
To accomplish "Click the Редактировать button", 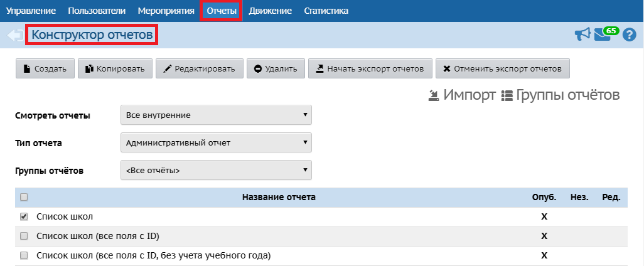I will coord(199,68).
